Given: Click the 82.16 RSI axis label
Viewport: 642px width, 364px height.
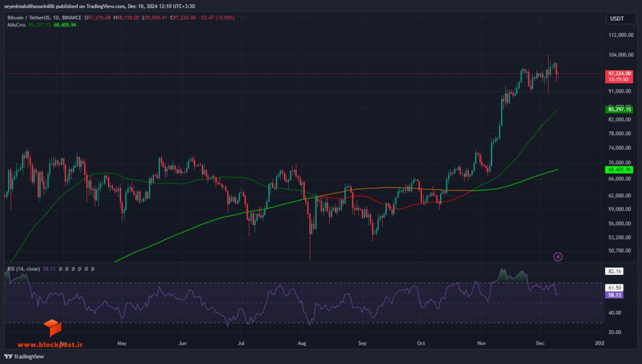Looking at the screenshot, I should 614,271.
